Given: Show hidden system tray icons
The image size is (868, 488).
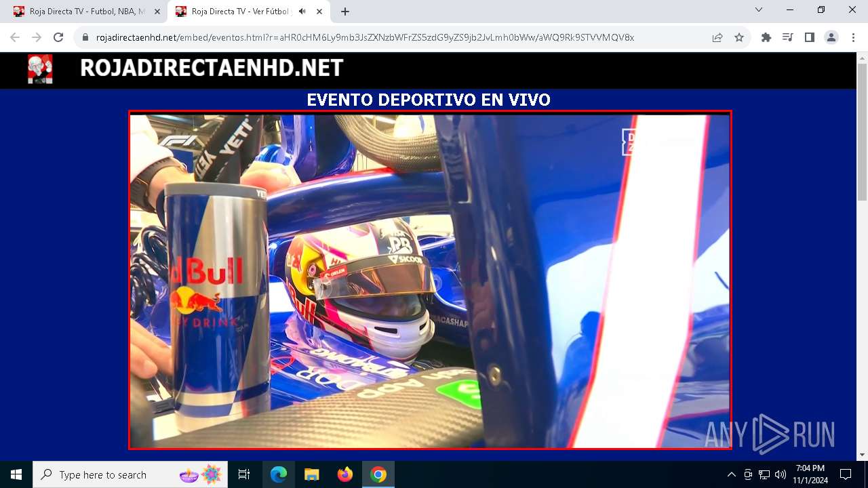Looking at the screenshot, I should (x=731, y=474).
